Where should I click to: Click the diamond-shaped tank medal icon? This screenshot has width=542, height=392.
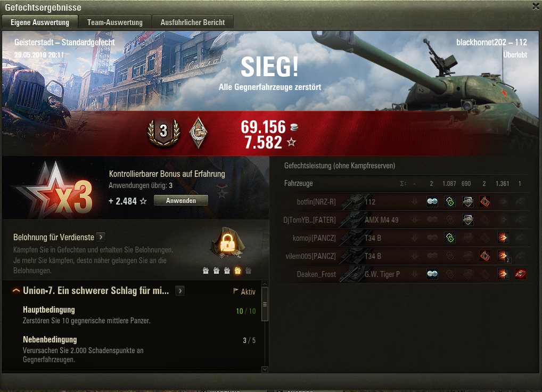(x=199, y=133)
